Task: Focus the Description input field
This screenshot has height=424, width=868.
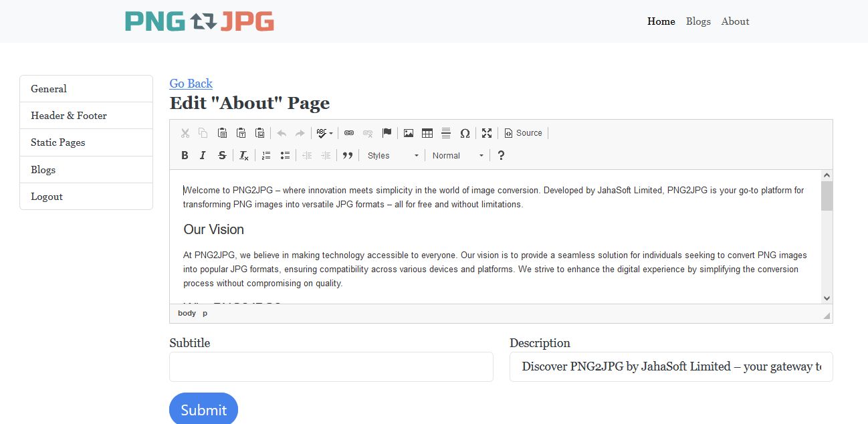Action: pos(671,366)
